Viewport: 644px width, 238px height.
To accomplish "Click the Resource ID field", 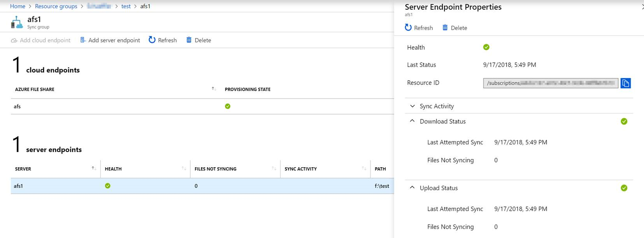I will (x=551, y=83).
